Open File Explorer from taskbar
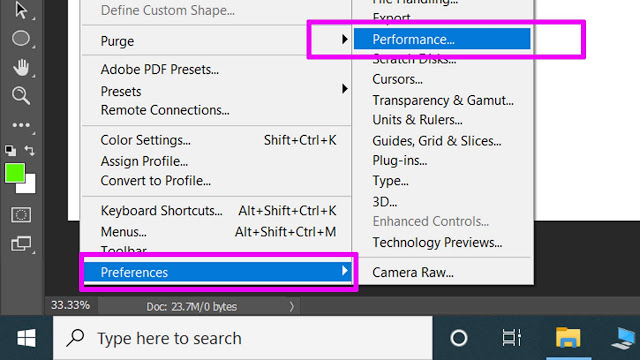 pyautogui.click(x=568, y=338)
